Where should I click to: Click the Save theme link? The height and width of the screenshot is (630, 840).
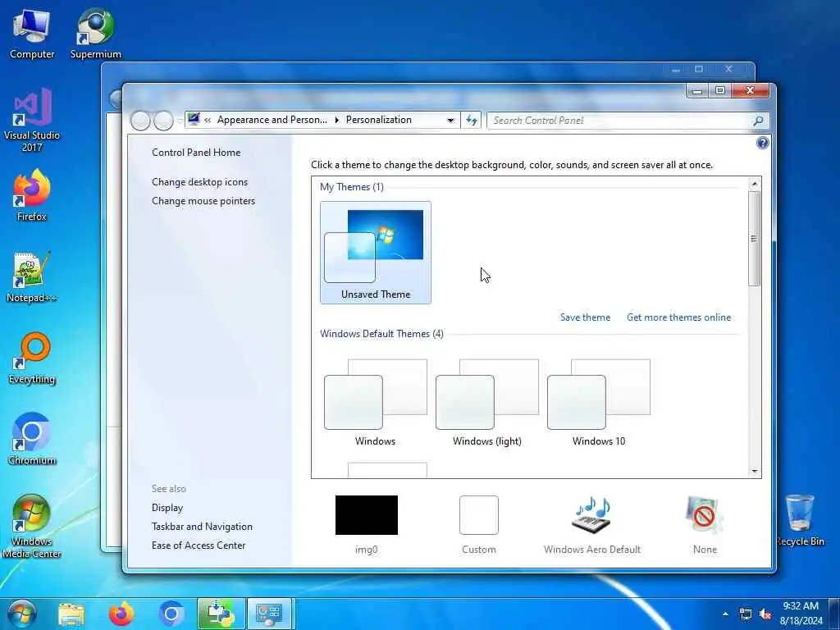(585, 317)
